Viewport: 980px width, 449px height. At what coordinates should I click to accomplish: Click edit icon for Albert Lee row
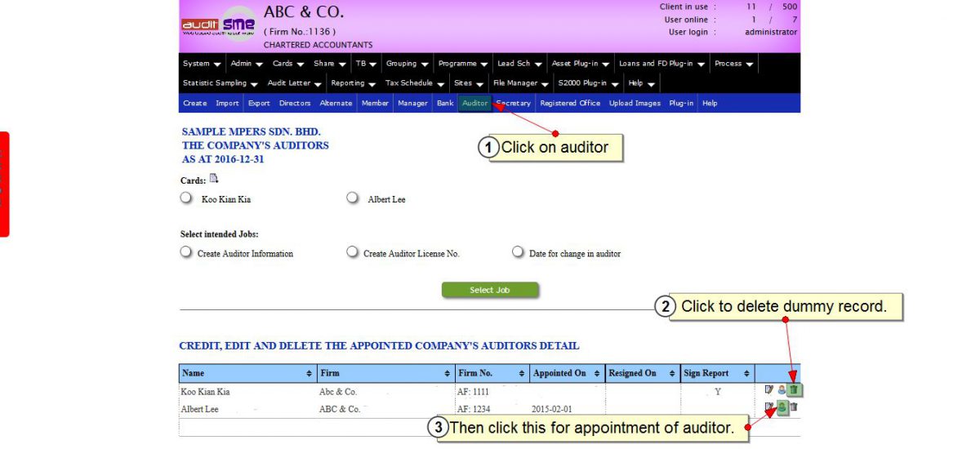pyautogui.click(x=768, y=407)
